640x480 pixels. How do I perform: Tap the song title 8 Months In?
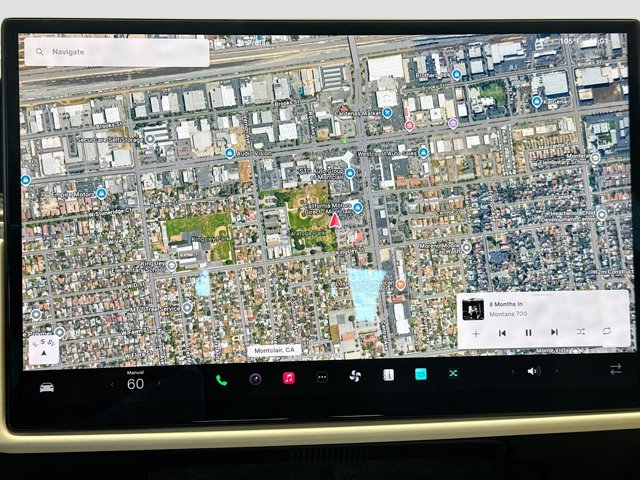[506, 304]
